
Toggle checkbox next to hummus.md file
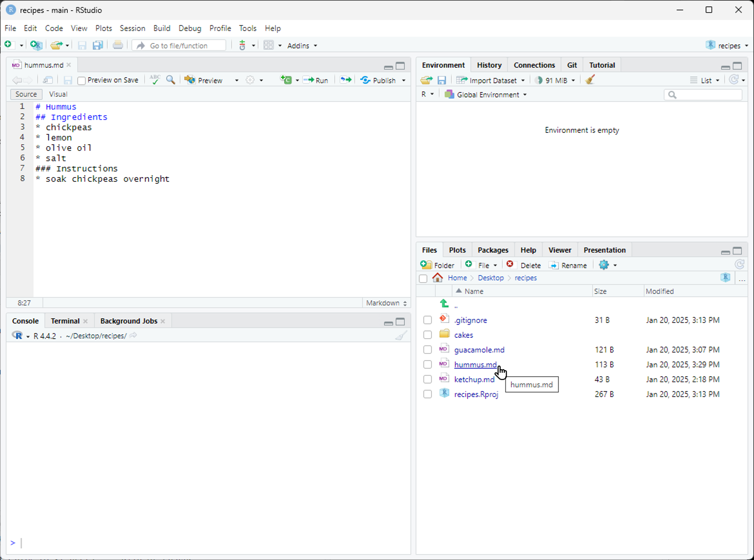click(428, 364)
